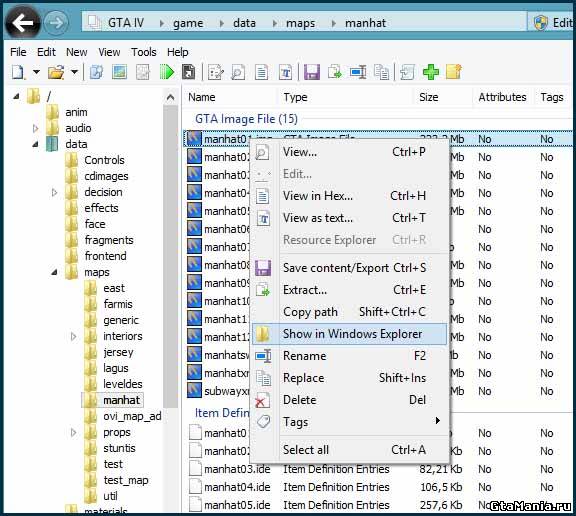Screen dimensions: 576x516
Task: Open the File menu
Action: point(18,52)
